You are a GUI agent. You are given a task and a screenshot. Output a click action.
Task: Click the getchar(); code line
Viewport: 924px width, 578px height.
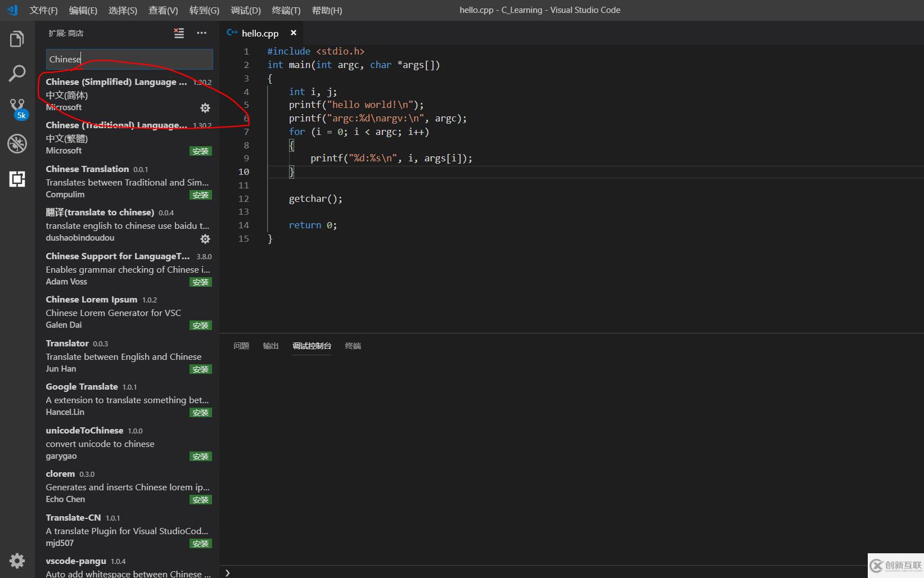[x=315, y=198]
